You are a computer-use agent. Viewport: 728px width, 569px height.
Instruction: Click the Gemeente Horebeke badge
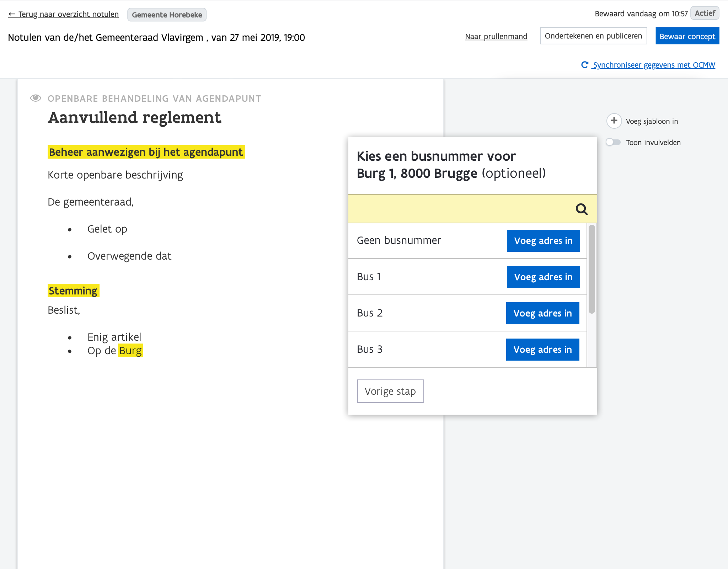167,15
